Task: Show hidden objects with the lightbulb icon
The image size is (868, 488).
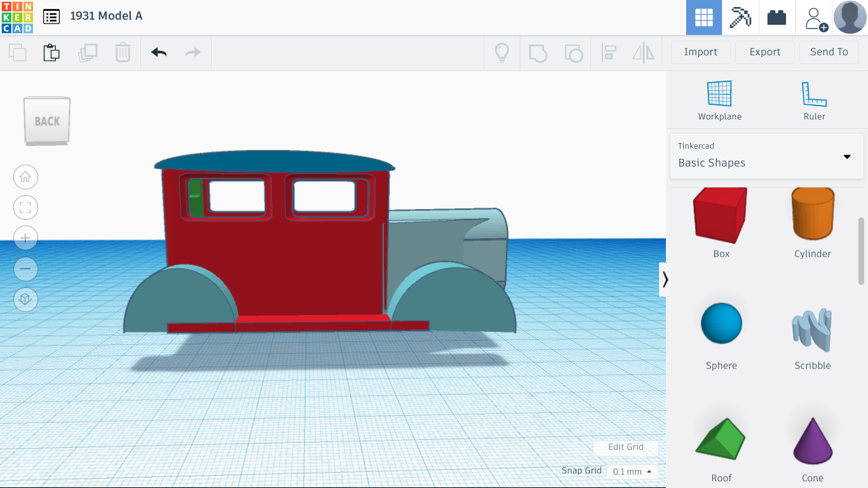Action: (502, 53)
